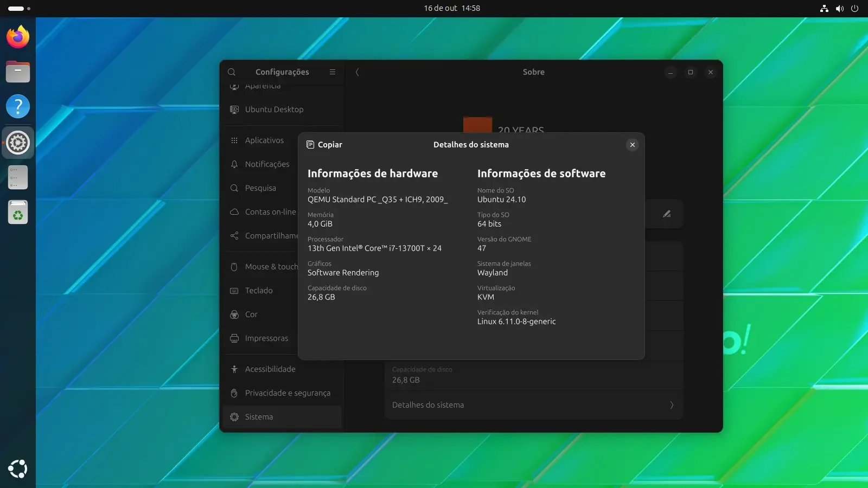Viewport: 868px width, 488px height.
Task: Click the Privacidade hand icon
Action: pyautogui.click(x=234, y=393)
